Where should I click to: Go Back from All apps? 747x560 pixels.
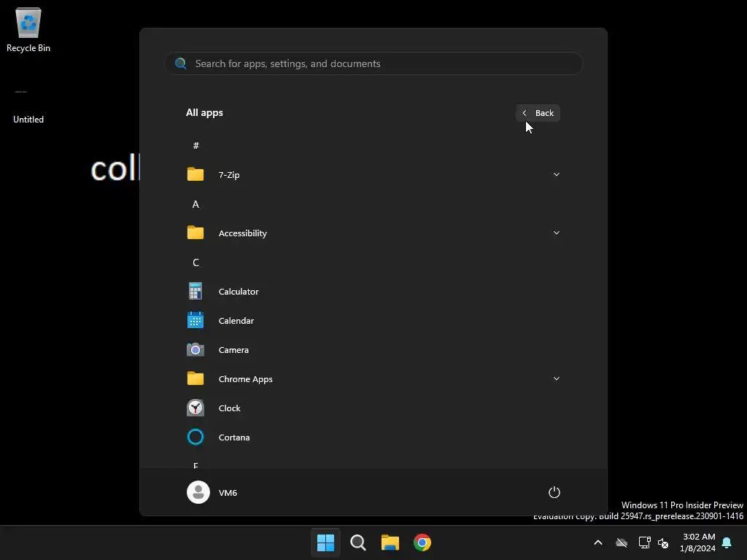tap(538, 113)
